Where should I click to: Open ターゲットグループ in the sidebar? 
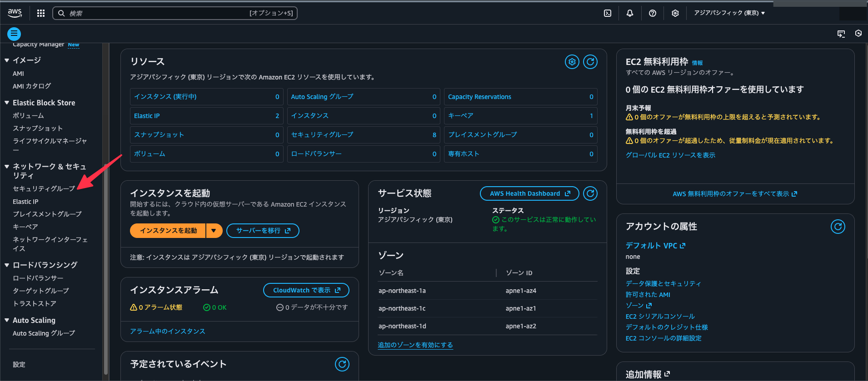[x=41, y=291]
